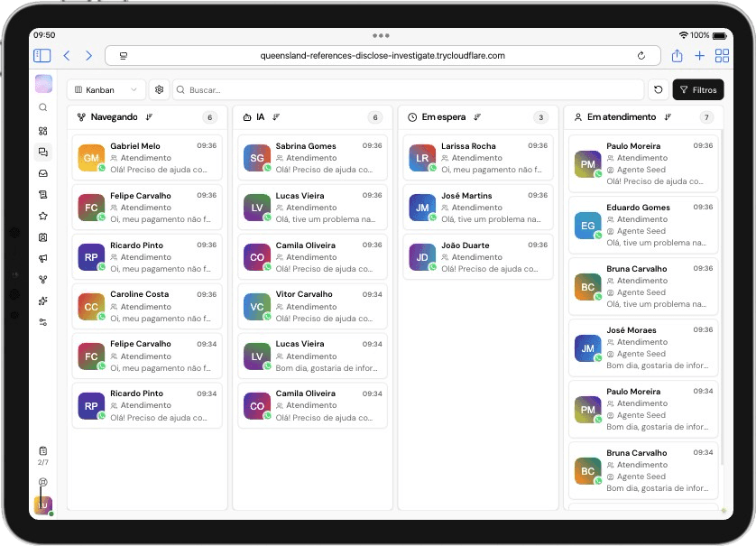
Task: Click the megaphone campaigns icon in sidebar
Action: 42,258
